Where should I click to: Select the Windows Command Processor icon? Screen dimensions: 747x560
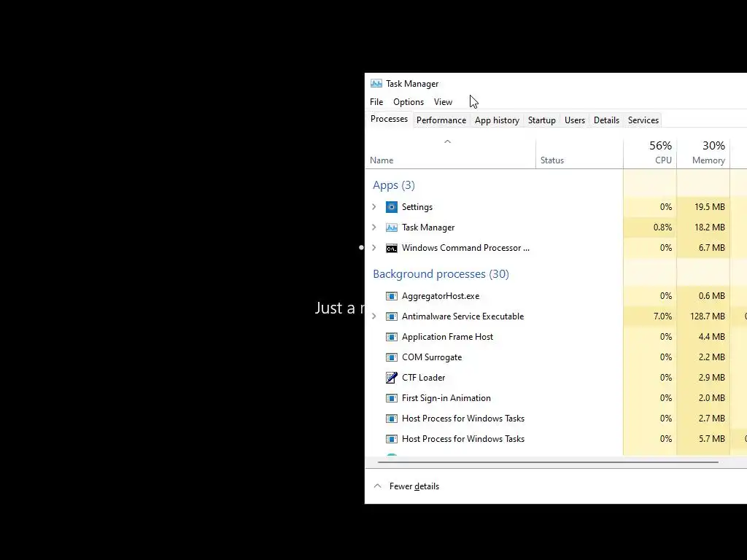[x=392, y=248]
